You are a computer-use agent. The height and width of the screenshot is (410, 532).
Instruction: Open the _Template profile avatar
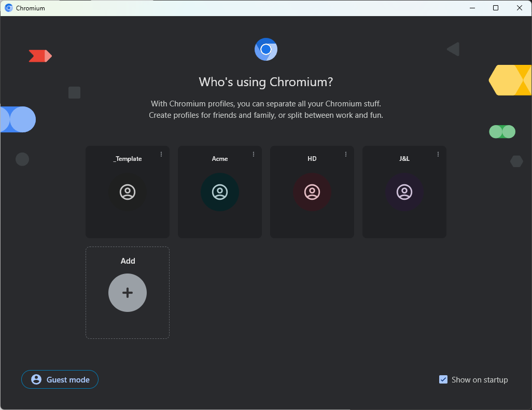tap(128, 192)
